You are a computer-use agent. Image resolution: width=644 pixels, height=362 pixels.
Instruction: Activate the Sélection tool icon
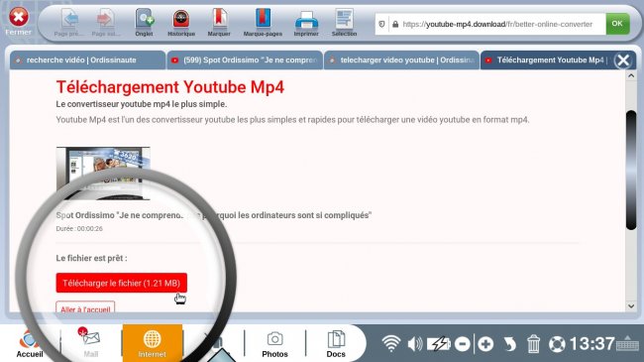coord(344,19)
